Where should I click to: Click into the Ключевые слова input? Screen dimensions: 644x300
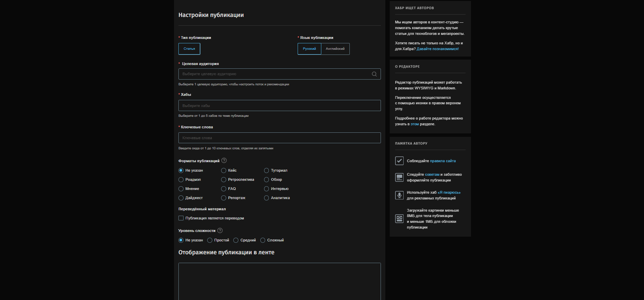pyautogui.click(x=279, y=138)
